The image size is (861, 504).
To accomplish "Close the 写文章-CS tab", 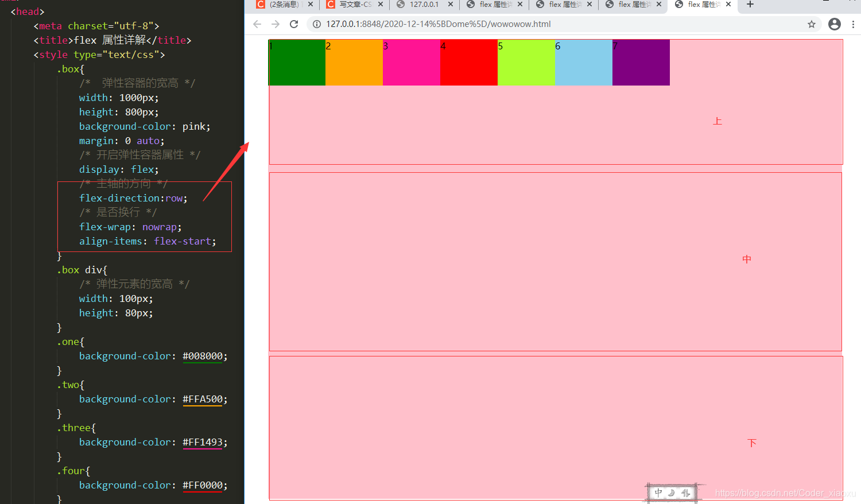I will coord(381,4).
